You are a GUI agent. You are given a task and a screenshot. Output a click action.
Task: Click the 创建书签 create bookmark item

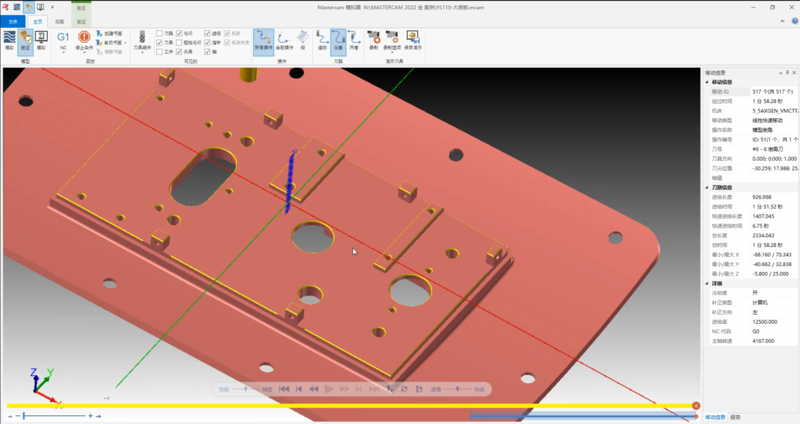[x=109, y=34]
